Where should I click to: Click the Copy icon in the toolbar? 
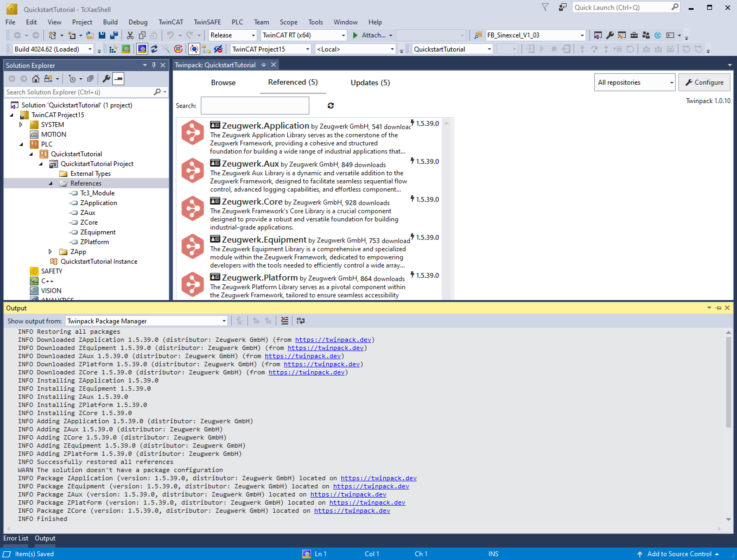[142, 35]
